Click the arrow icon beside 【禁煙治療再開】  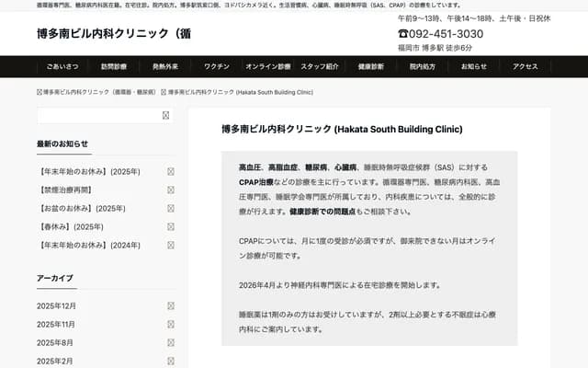coord(171,190)
